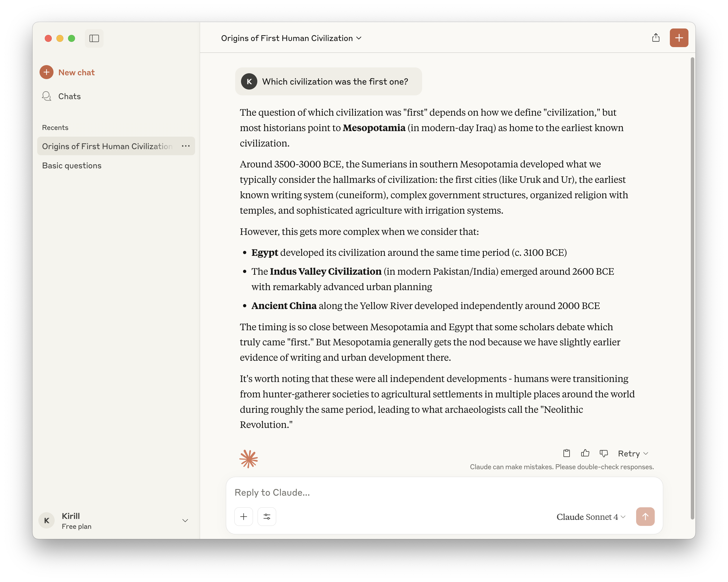This screenshot has width=728, height=582.
Task: Give thumbs down to the response
Action: (x=603, y=453)
